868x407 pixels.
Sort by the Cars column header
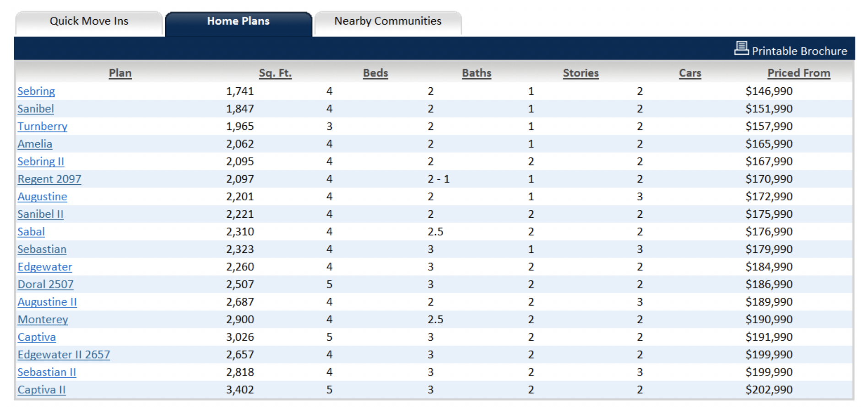(x=690, y=73)
